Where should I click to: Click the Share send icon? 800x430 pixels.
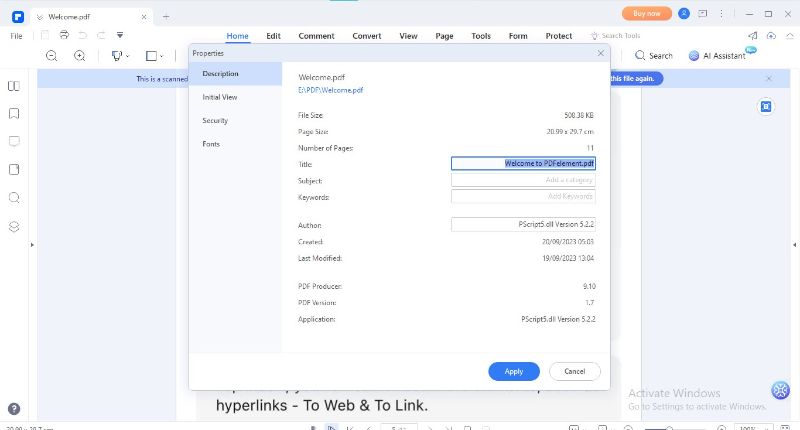[x=753, y=36]
